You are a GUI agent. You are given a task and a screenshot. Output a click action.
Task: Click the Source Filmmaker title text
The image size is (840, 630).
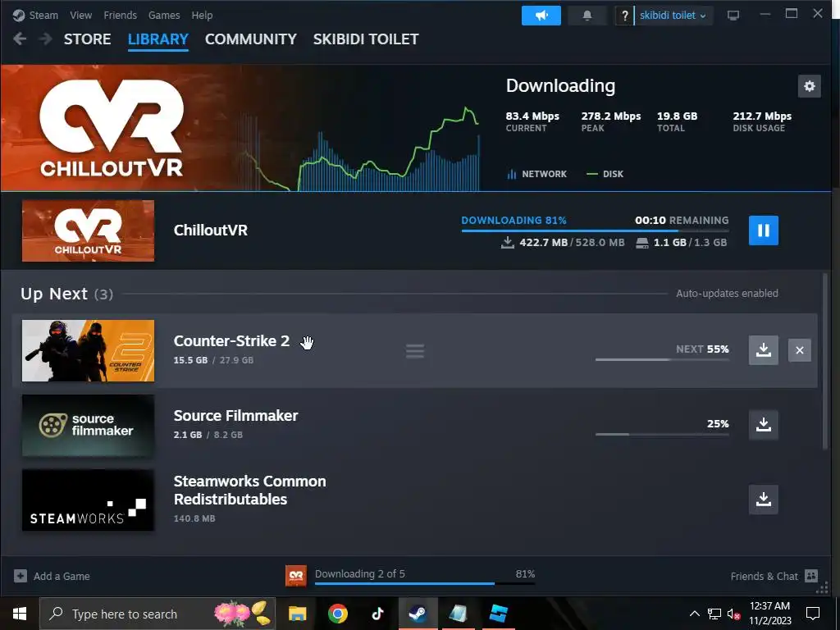coord(235,416)
